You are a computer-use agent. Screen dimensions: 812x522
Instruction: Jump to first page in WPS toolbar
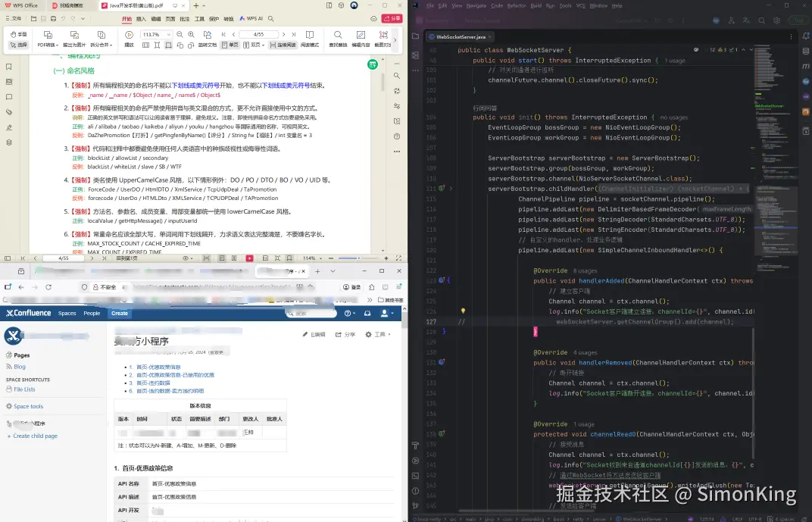[x=223, y=34]
